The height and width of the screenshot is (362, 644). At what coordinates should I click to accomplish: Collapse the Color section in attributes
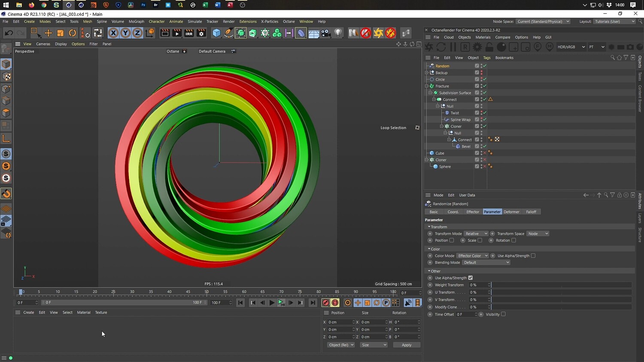coord(429,249)
